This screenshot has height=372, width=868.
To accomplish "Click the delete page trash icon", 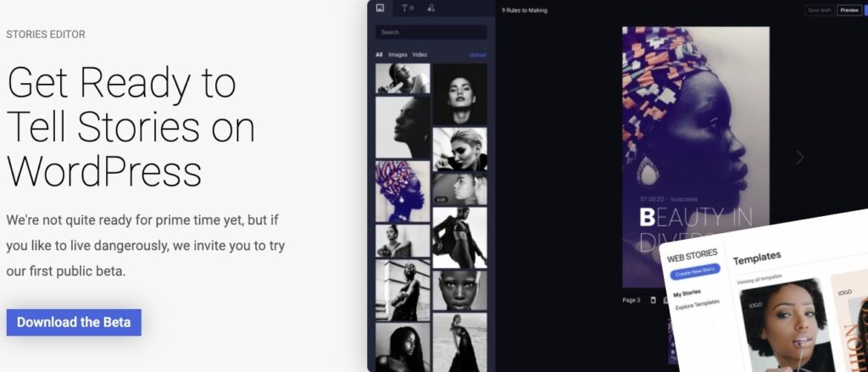I will tap(653, 300).
